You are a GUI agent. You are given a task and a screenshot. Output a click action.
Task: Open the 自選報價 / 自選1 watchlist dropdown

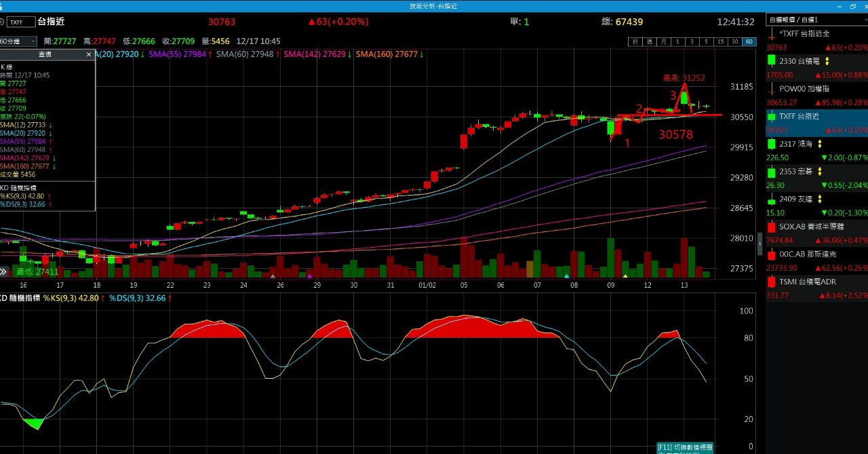[816, 20]
